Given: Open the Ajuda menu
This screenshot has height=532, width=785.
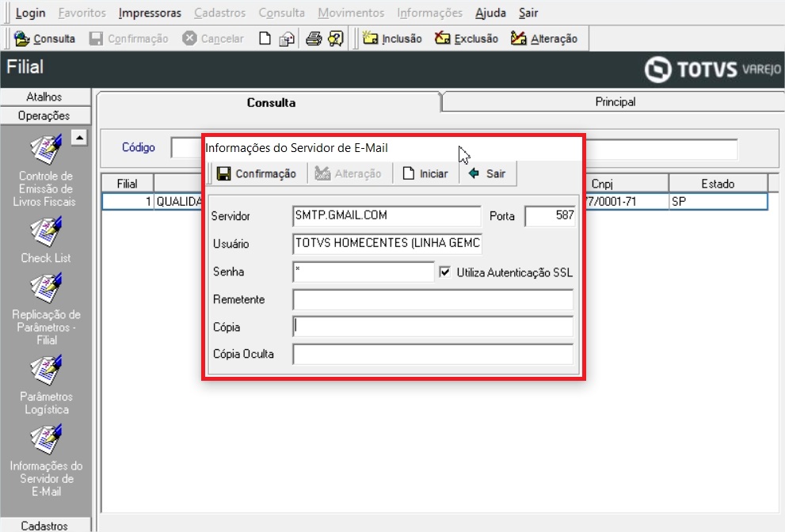Looking at the screenshot, I should (x=490, y=13).
